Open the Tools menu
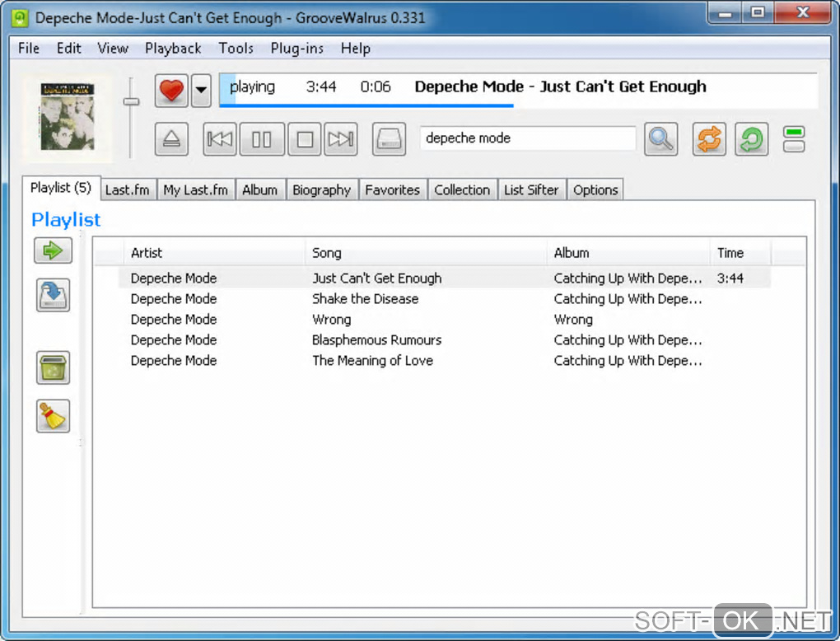The width and height of the screenshot is (840, 641). [x=236, y=49]
